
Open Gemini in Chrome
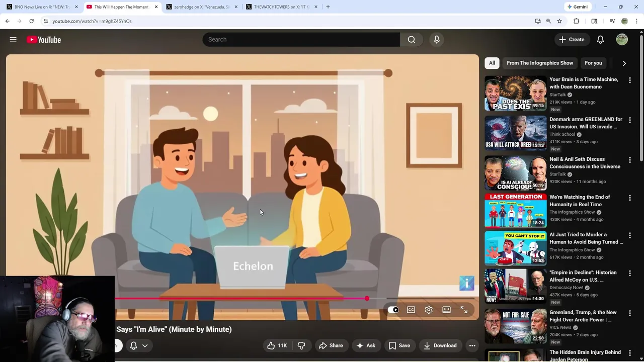tap(577, 7)
